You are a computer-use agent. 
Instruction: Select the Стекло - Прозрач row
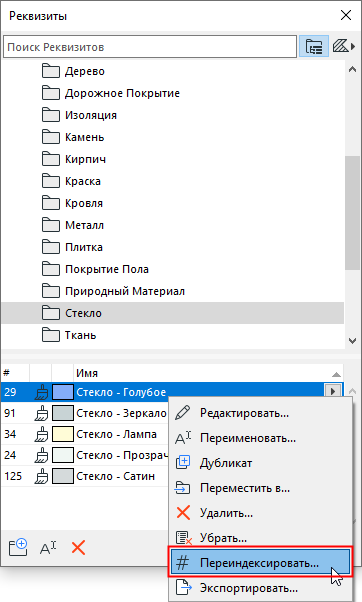coord(85,455)
